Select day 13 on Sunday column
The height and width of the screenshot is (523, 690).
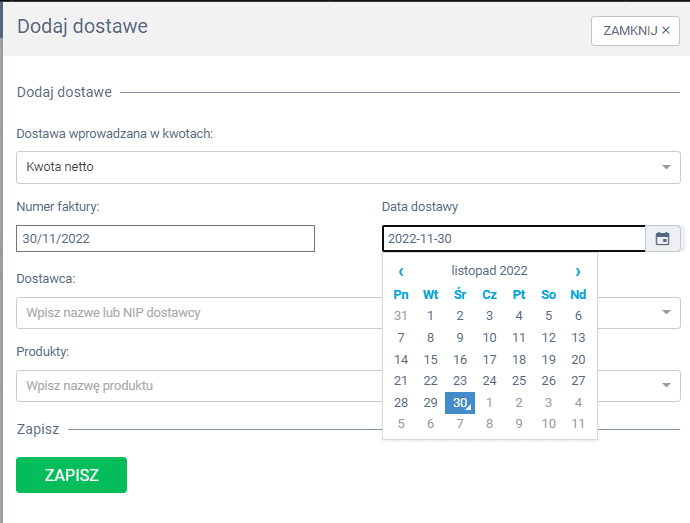pos(578,338)
